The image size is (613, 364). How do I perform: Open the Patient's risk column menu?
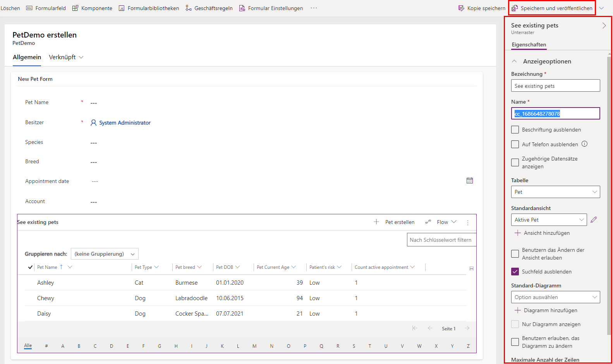point(339,267)
